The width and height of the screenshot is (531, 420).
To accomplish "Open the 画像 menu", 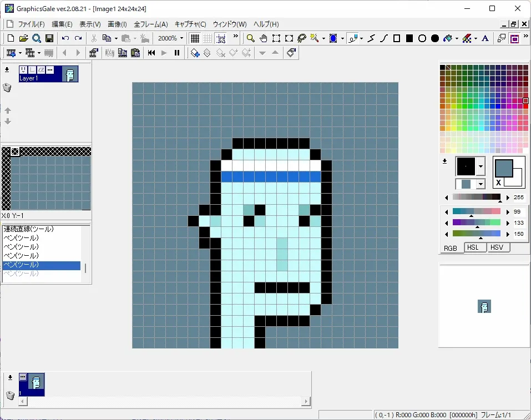I will (117, 24).
